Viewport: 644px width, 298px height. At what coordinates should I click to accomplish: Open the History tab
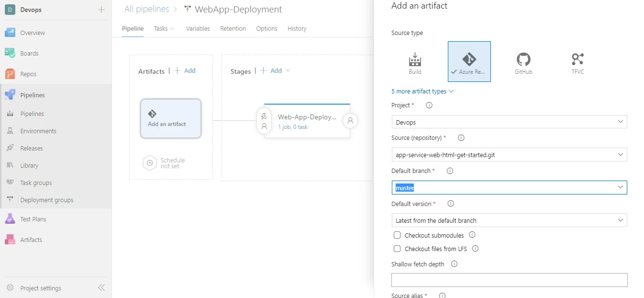(297, 28)
